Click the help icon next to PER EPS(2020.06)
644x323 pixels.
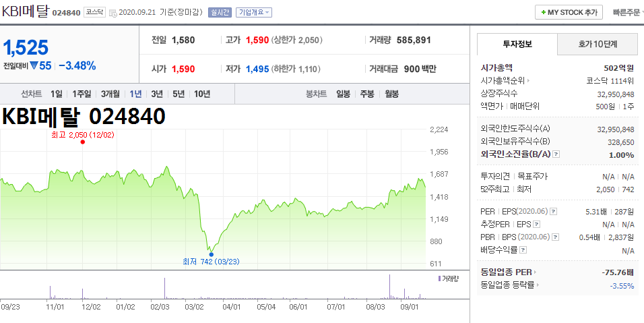(x=554, y=212)
